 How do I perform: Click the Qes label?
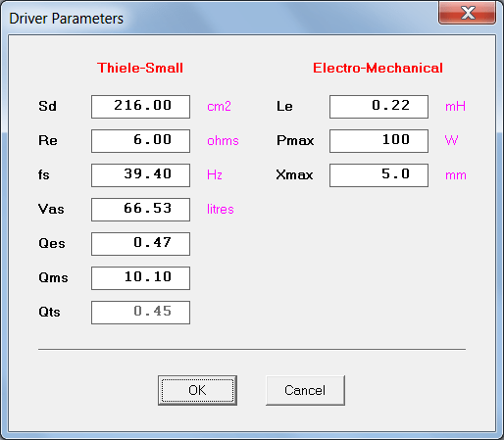point(52,243)
